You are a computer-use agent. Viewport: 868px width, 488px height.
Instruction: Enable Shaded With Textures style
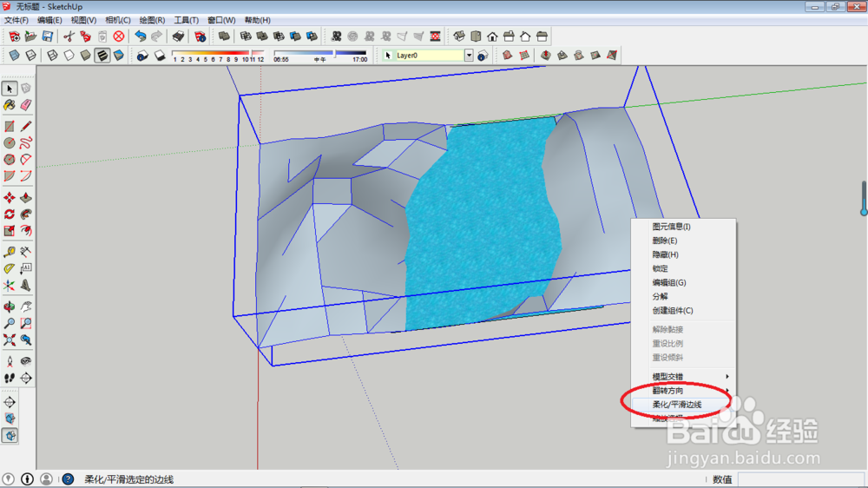coord(102,55)
